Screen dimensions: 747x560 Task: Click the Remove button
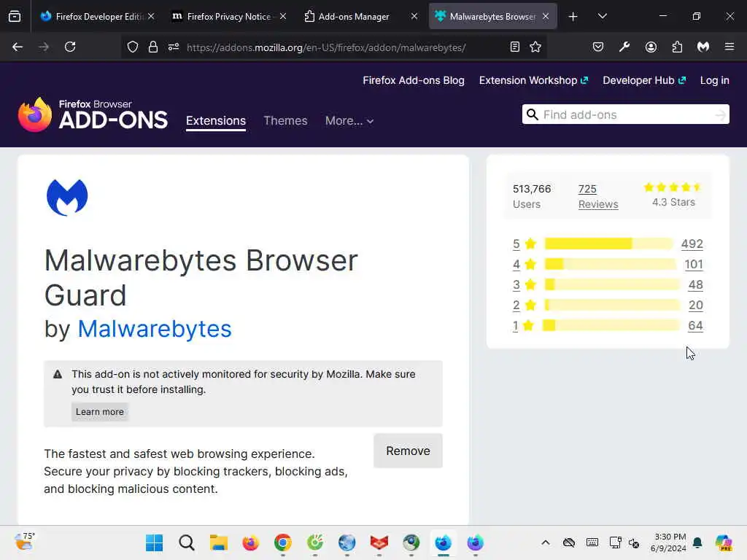click(x=408, y=451)
